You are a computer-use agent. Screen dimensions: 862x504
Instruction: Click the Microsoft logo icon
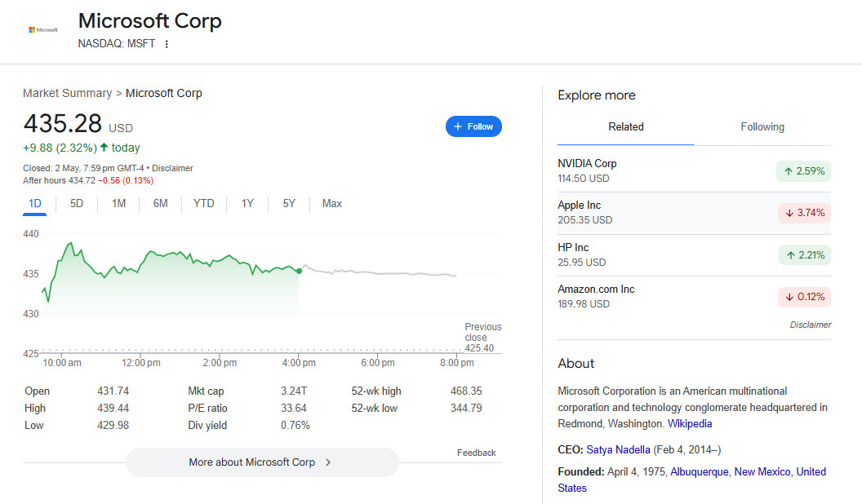pos(43,29)
